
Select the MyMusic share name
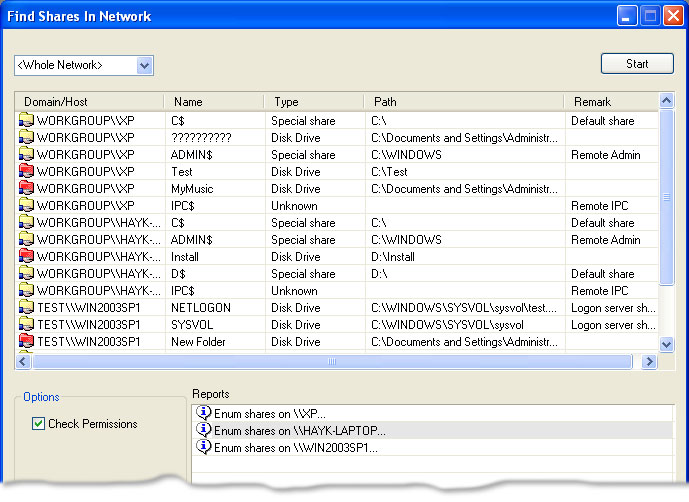click(x=192, y=189)
